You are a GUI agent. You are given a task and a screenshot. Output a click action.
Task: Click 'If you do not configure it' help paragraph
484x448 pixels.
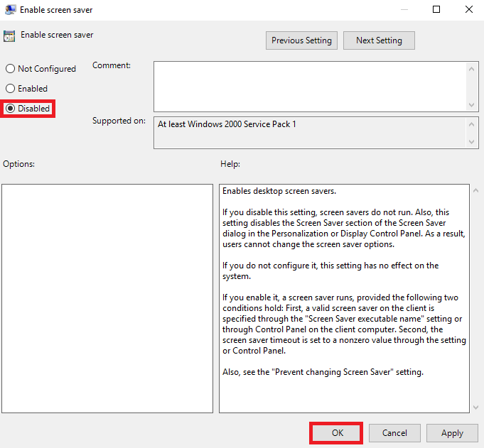[x=330, y=271]
